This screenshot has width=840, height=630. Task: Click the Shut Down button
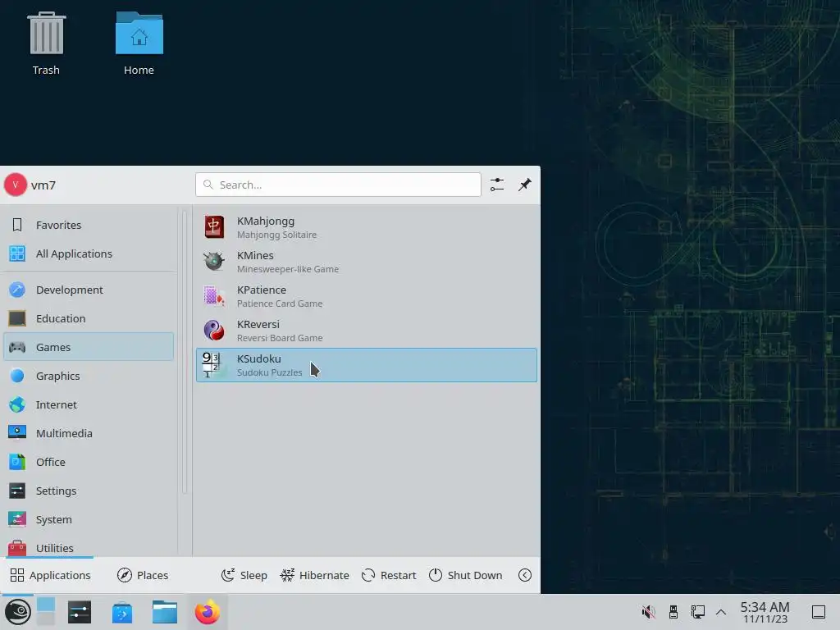(x=466, y=575)
